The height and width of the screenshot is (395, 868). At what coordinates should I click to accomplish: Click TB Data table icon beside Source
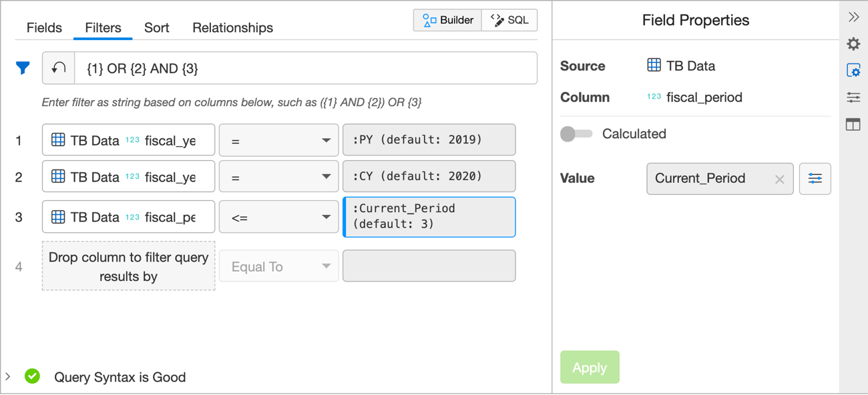[x=654, y=65]
